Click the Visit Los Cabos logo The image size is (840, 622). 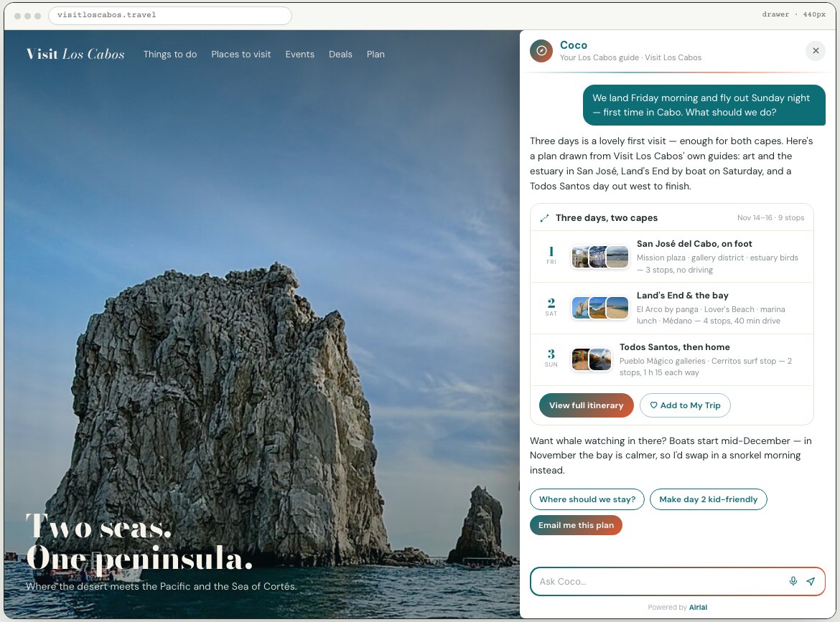pyautogui.click(x=75, y=54)
